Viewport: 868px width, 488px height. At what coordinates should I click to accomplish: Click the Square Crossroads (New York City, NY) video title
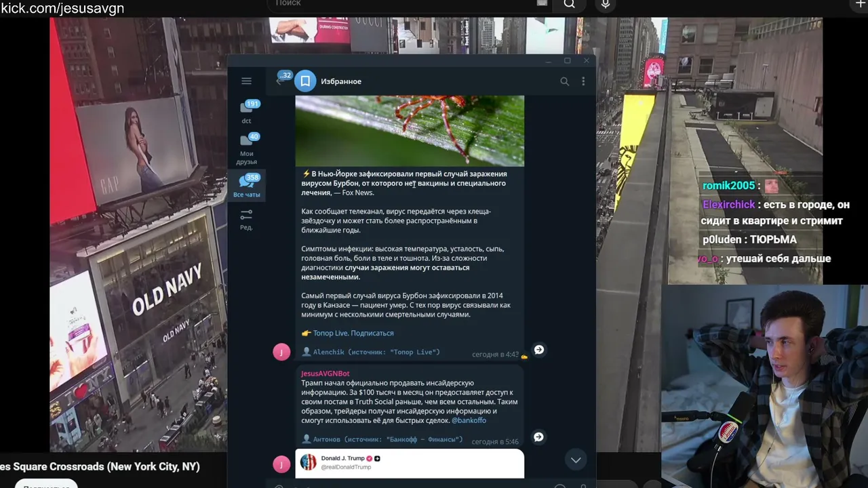(100, 467)
